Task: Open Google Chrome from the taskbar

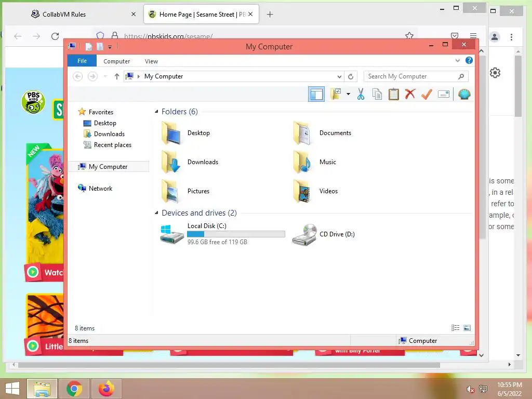Action: pos(74,389)
